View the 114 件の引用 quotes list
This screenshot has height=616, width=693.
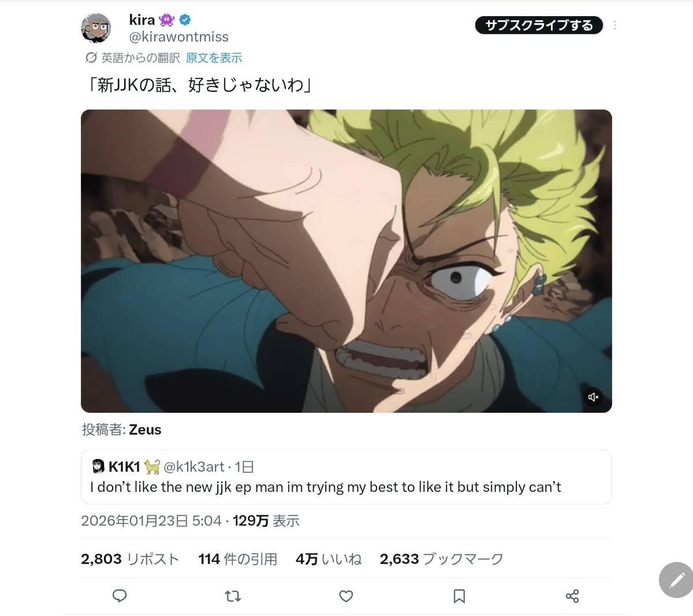pos(237,559)
